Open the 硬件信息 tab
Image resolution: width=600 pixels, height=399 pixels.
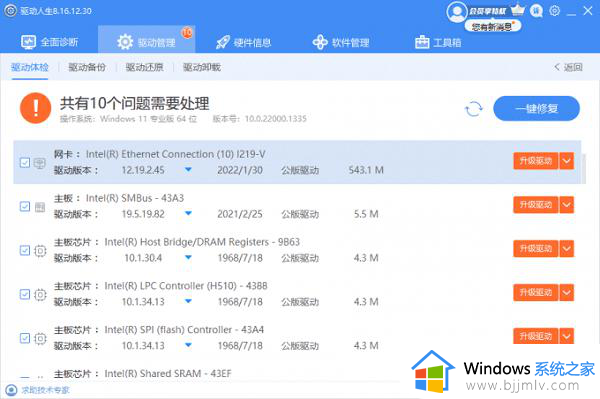(243, 42)
